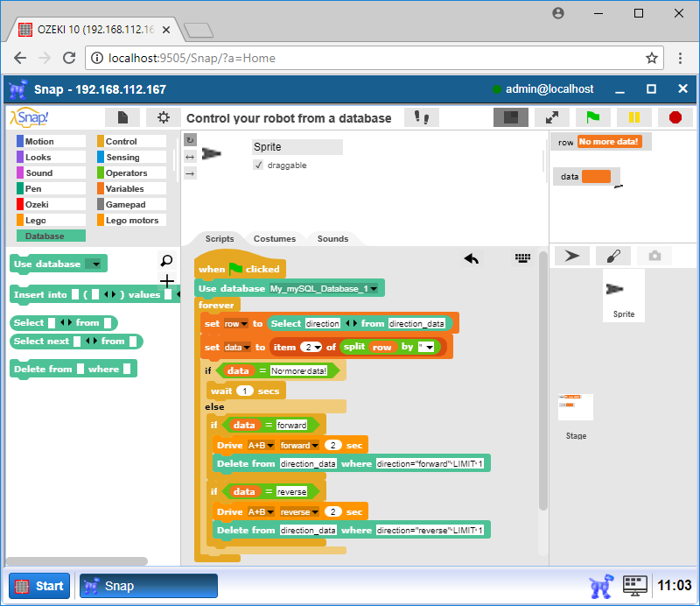
Task: Switch to full screen presentation mode
Action: (552, 117)
